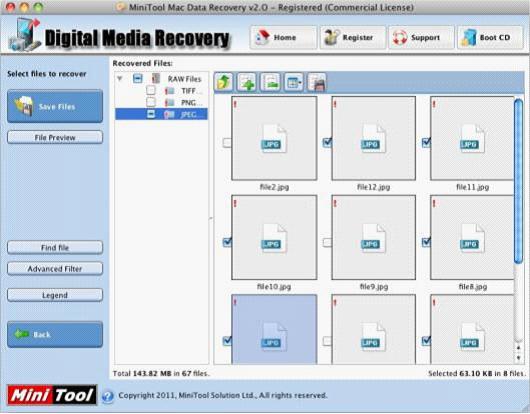Select the file9.jpg thumbnail

[x=374, y=238]
